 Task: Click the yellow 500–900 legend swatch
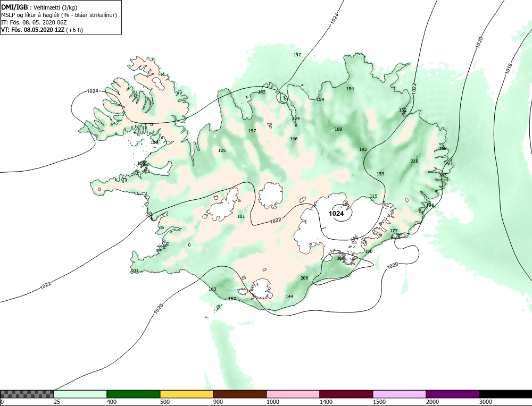[x=187, y=394]
